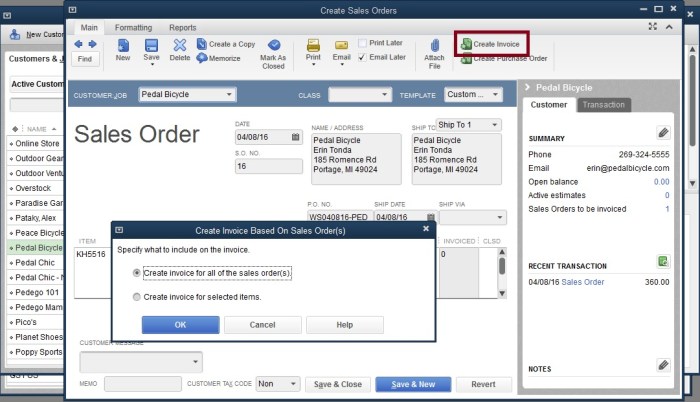Open the Customer:Job dropdown

[x=229, y=94]
